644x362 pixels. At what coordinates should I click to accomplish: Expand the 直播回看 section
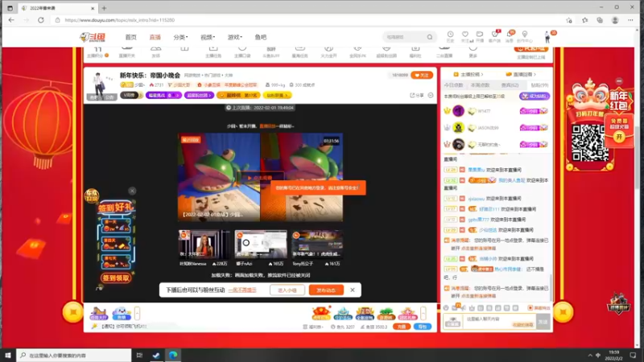[x=521, y=74]
